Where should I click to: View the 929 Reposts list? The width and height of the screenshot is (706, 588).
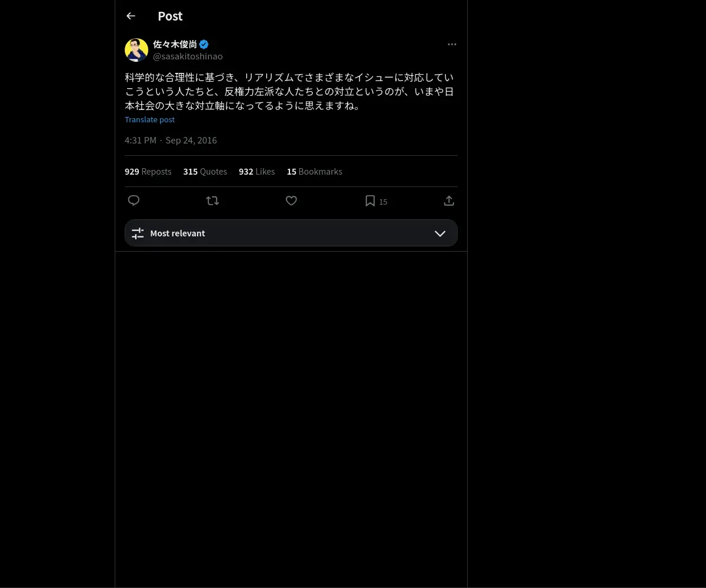click(x=148, y=172)
